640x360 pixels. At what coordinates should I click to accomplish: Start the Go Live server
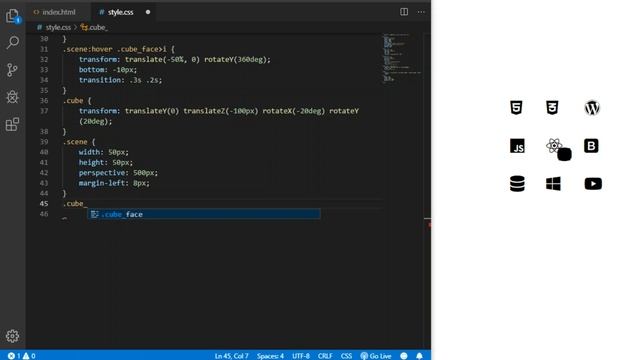tap(376, 356)
